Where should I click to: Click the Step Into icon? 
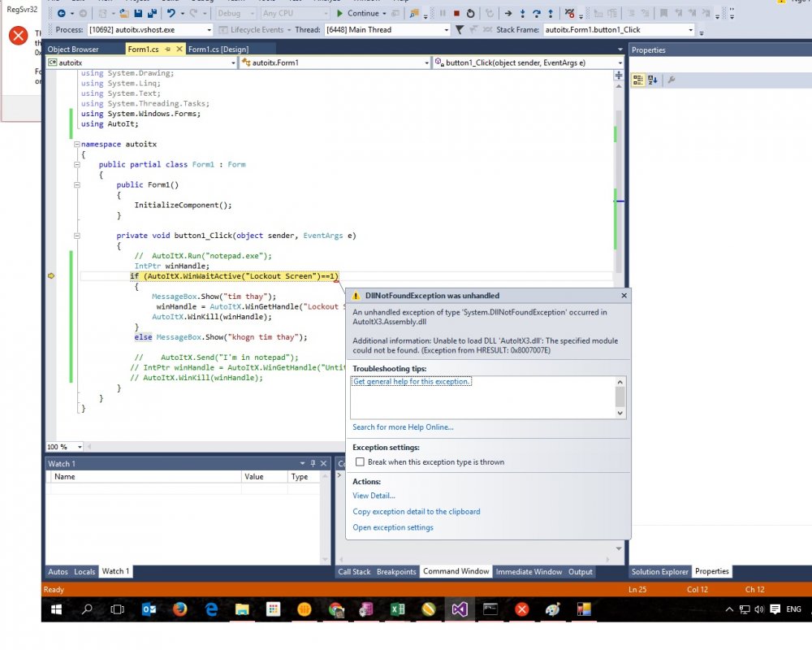tap(522, 14)
